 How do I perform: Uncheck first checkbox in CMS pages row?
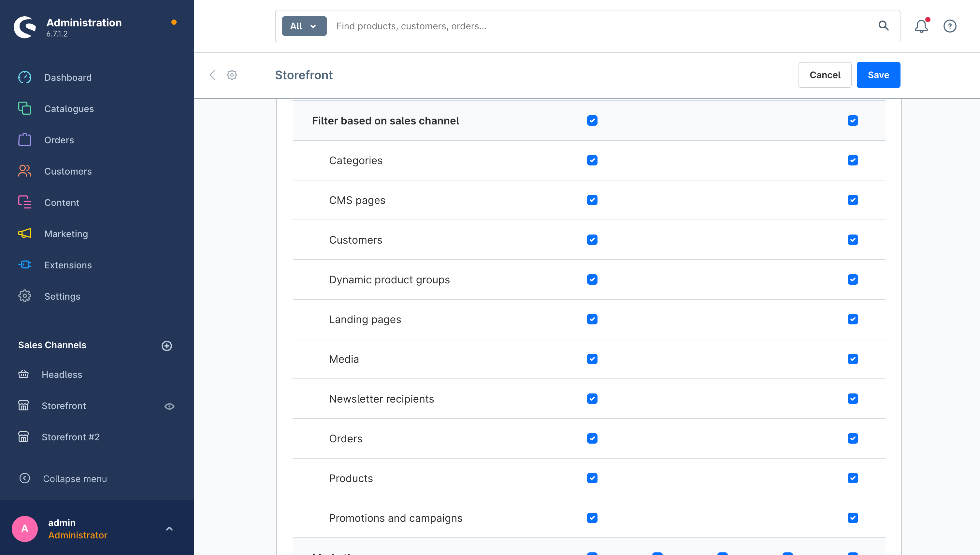pyautogui.click(x=592, y=200)
